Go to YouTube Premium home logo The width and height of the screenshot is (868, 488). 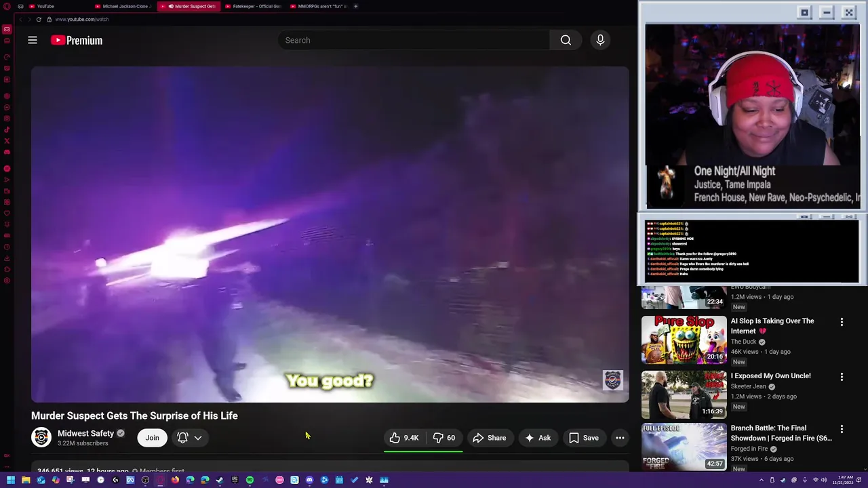point(77,41)
